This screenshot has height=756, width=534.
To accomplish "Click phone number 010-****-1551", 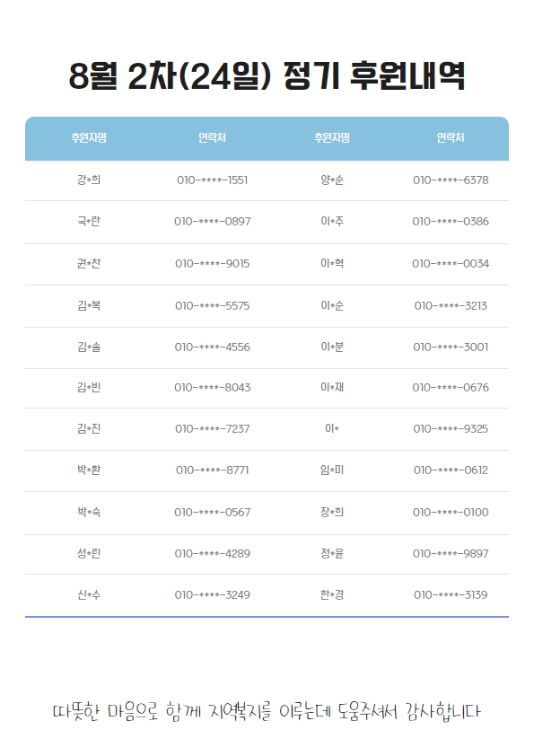I will pos(212,180).
